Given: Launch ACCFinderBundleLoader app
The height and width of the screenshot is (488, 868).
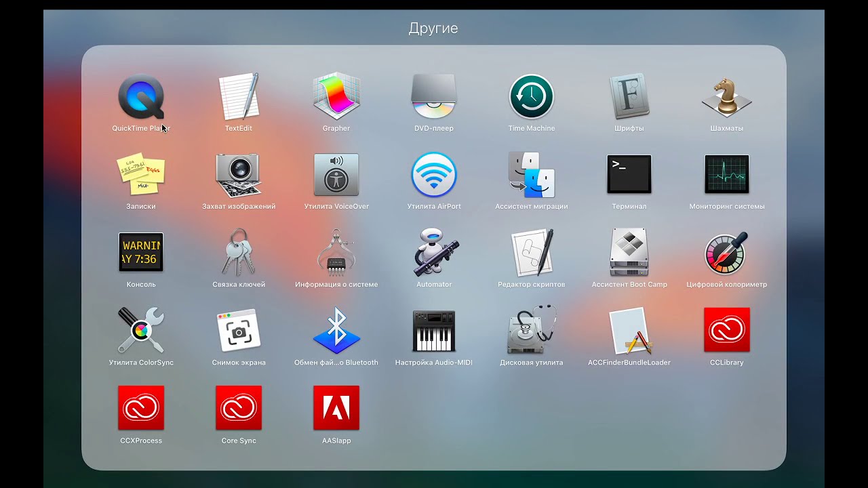Looking at the screenshot, I should (x=629, y=330).
